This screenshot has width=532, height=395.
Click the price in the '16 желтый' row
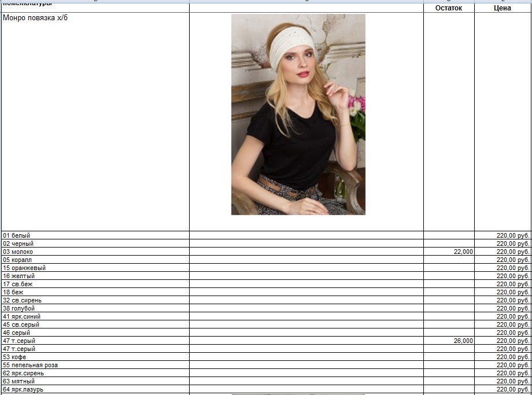pos(513,276)
